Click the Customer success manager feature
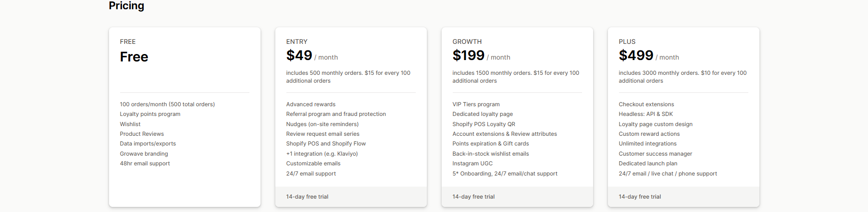This screenshot has height=212, width=868. [x=655, y=154]
